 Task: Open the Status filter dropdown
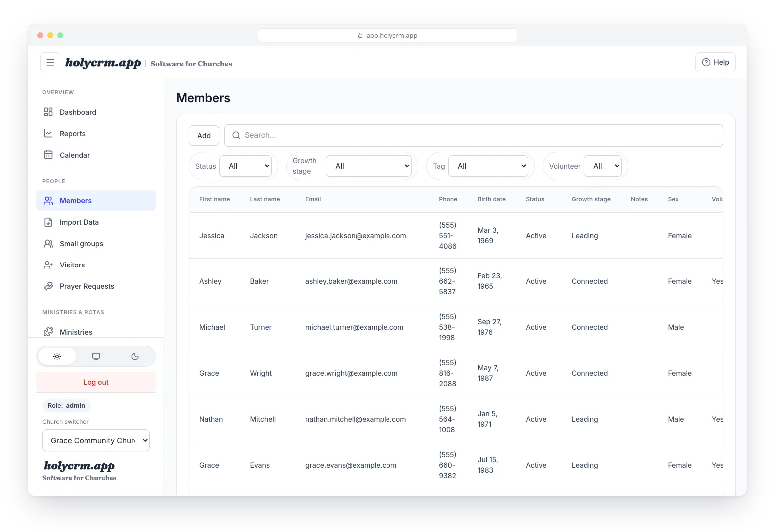point(245,166)
